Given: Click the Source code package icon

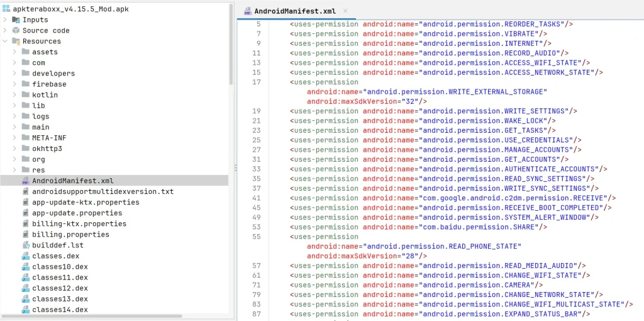Looking at the screenshot, I should click(x=16, y=30).
